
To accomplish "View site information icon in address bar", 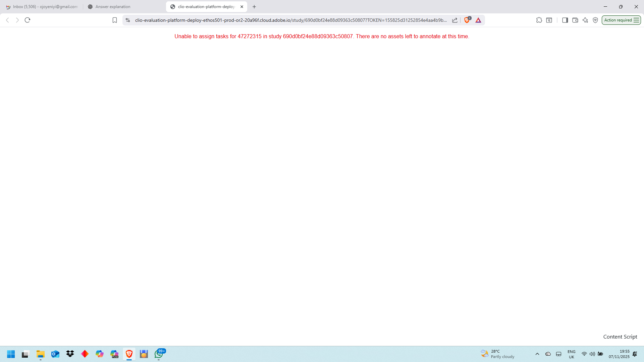I will 128,20.
